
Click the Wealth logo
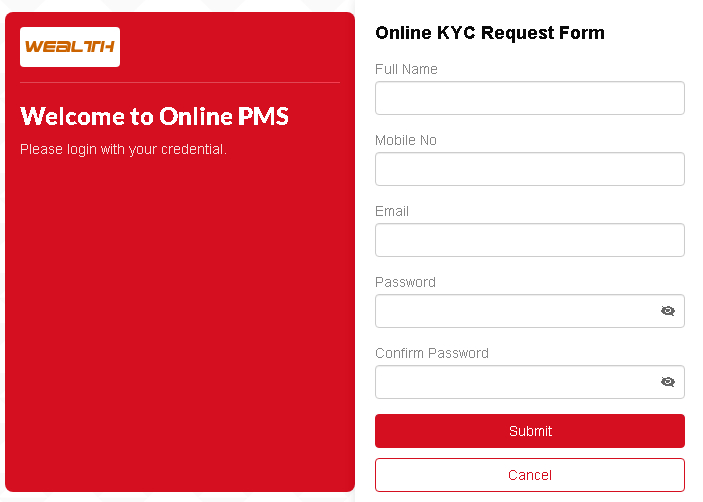[70, 47]
